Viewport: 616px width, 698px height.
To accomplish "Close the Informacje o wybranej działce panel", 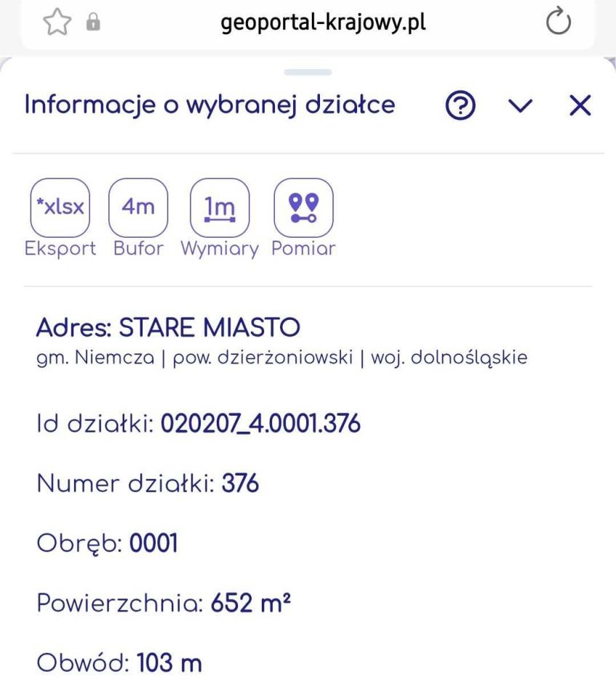I will coord(580,105).
